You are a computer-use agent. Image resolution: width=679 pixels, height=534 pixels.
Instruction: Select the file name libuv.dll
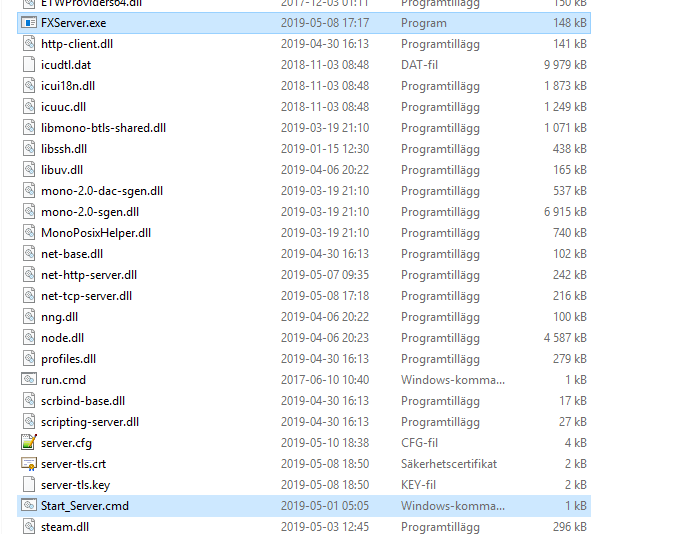pos(62,170)
